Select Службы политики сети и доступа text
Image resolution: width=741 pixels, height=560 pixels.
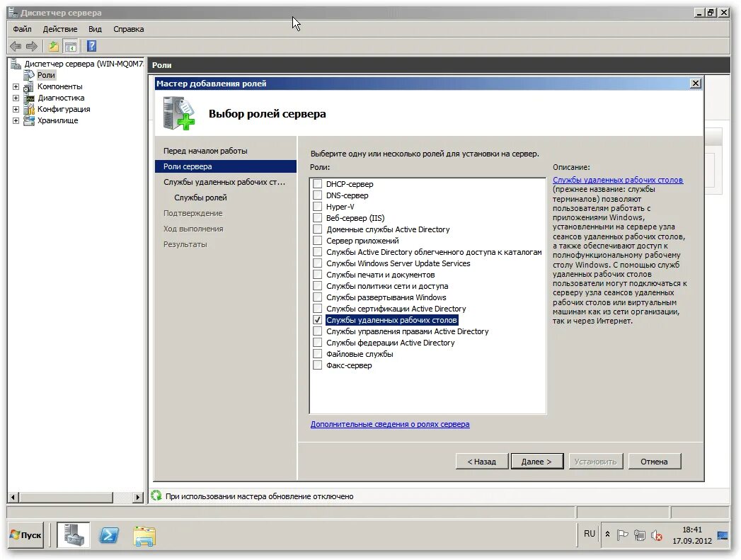click(x=387, y=286)
